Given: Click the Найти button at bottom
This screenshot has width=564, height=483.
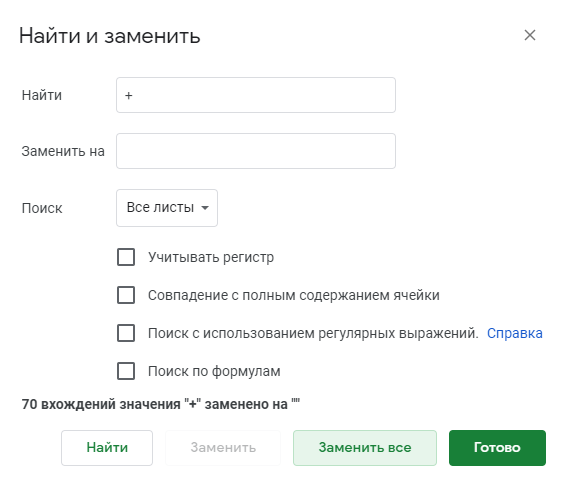Looking at the screenshot, I should pos(107,448).
